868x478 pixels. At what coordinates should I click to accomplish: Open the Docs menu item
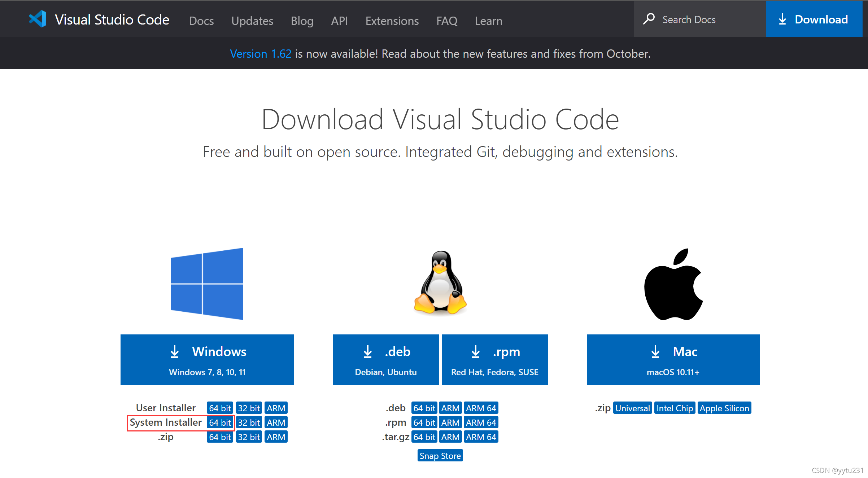(x=201, y=21)
